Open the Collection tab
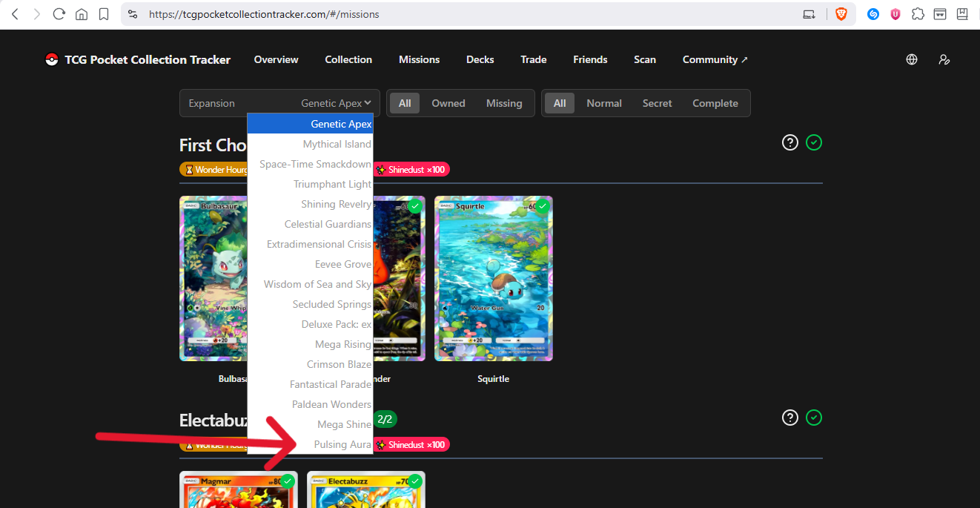980x508 pixels. pos(348,59)
